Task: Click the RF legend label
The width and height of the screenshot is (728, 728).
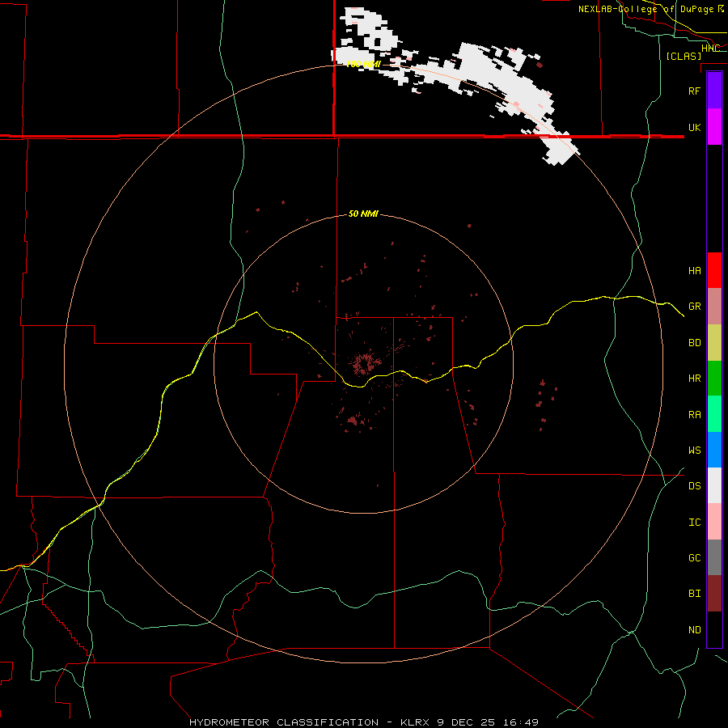Action: pyautogui.click(x=695, y=91)
